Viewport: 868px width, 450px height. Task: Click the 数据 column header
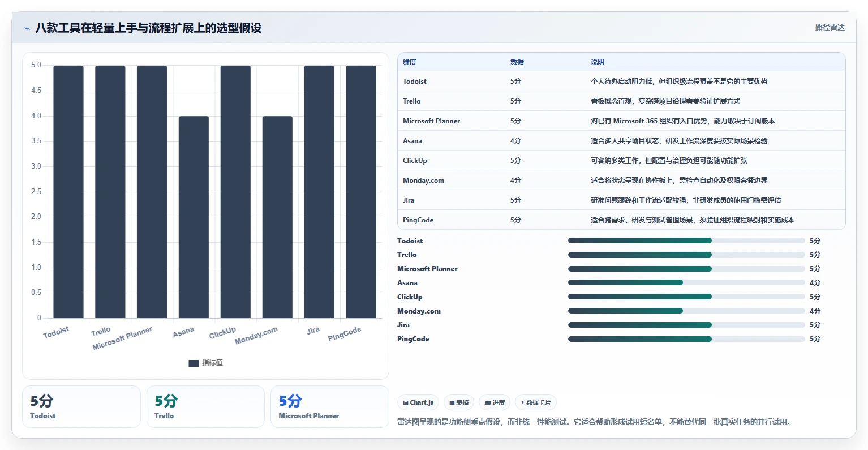click(x=517, y=62)
